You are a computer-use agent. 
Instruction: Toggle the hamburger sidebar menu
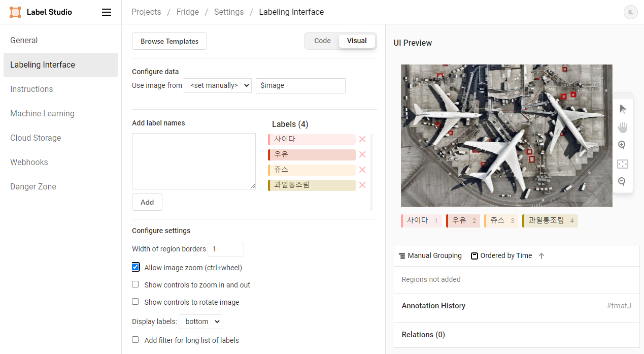coord(107,12)
